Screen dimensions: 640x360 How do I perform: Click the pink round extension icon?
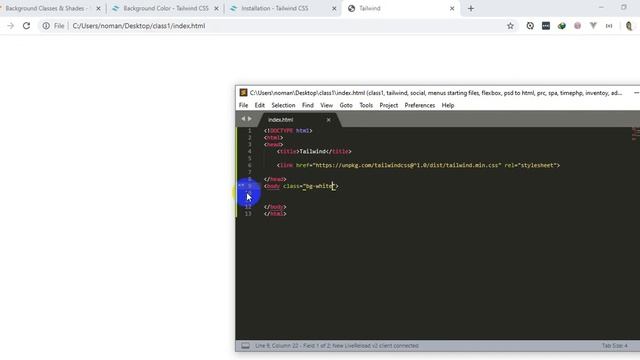point(577,26)
